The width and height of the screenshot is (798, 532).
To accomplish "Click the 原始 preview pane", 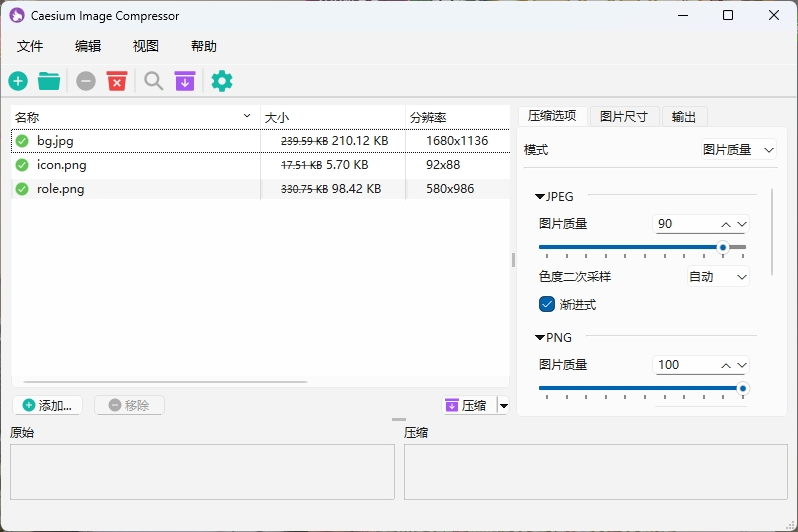I will (203, 472).
